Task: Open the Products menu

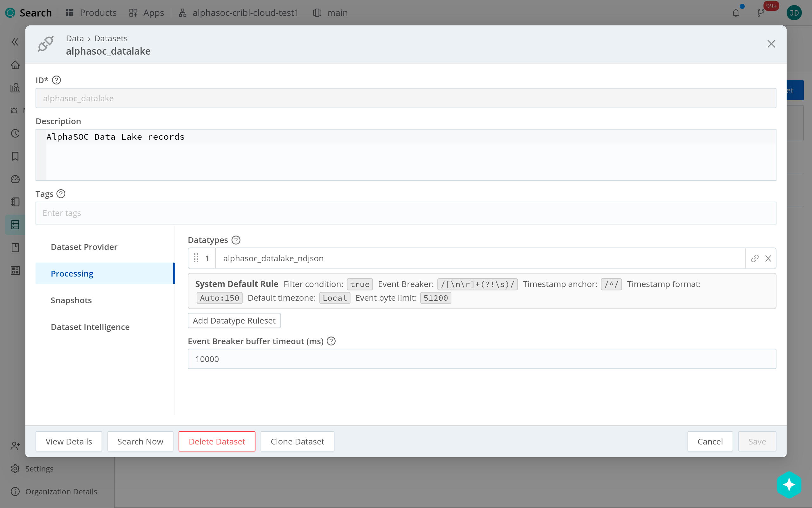Action: click(91, 13)
